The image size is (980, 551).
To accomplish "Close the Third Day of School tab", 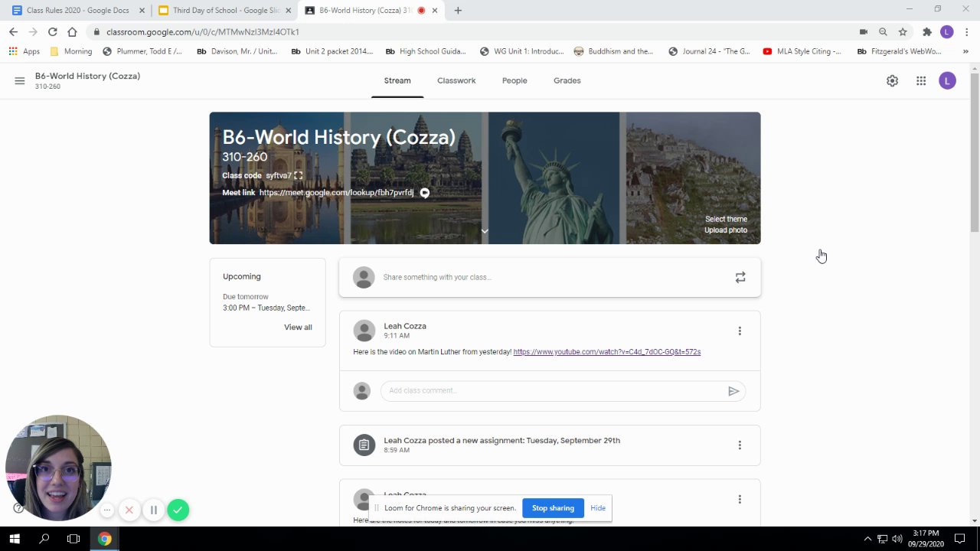I will [x=288, y=11].
